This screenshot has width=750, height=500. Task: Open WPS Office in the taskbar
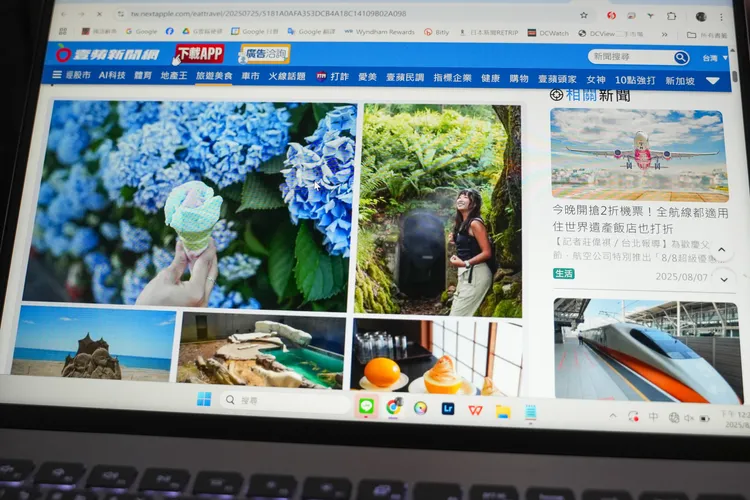pos(475,409)
